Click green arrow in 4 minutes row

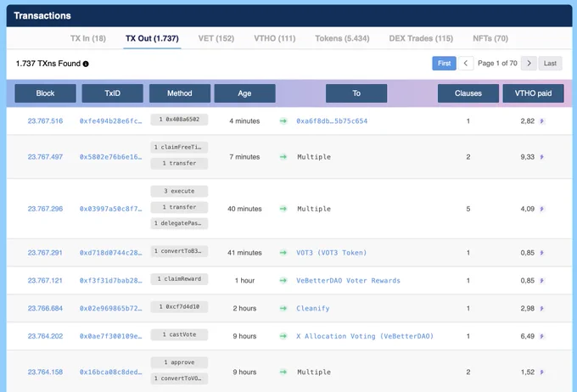(283, 120)
